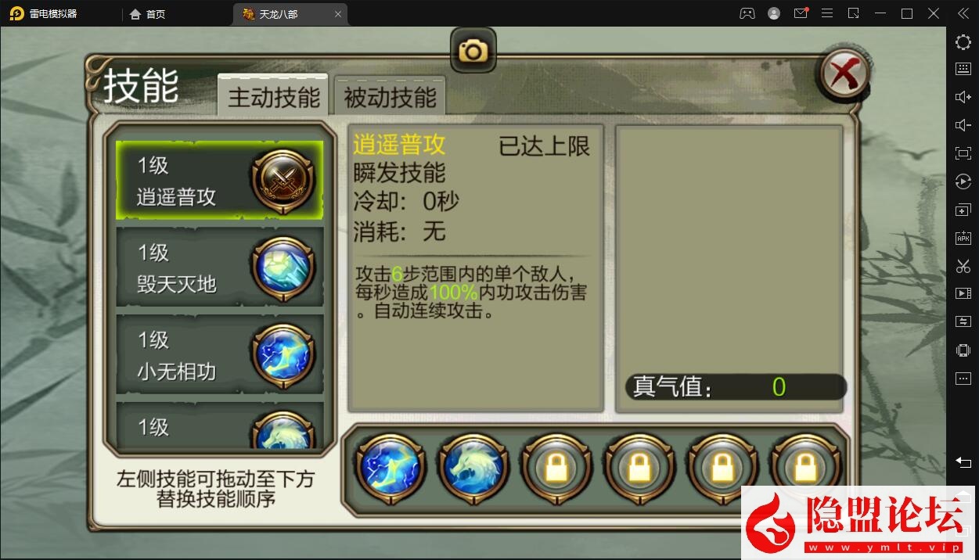Image resolution: width=979 pixels, height=560 pixels.
Task: Open the emulator hamburger menu
Action: [x=826, y=13]
